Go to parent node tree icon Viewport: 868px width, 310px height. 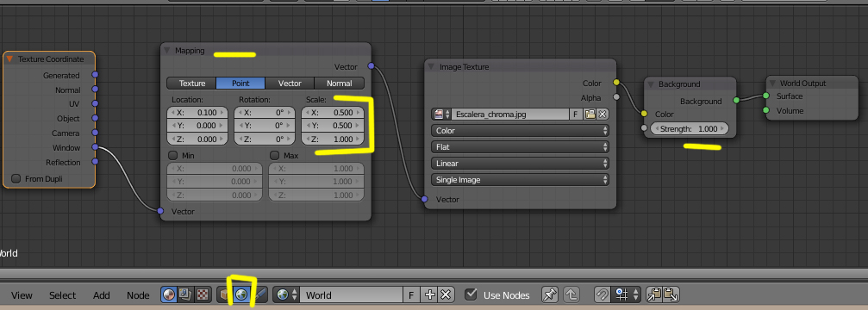pyautogui.click(x=571, y=295)
